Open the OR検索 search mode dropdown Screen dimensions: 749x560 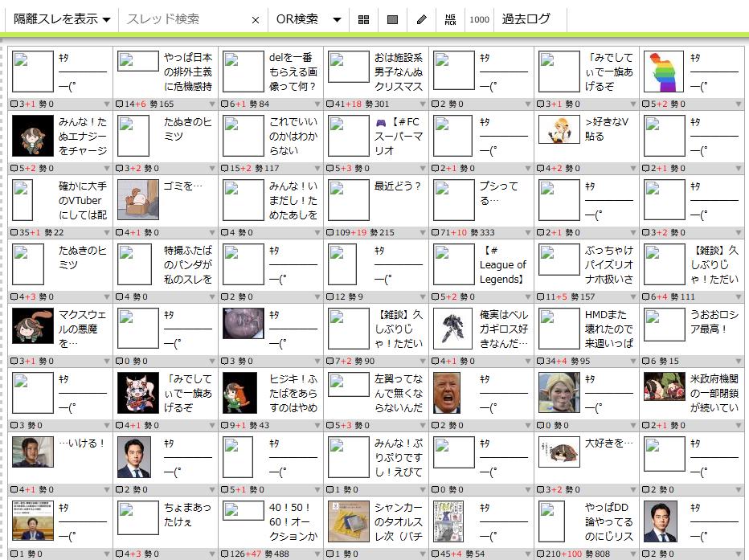[309, 19]
